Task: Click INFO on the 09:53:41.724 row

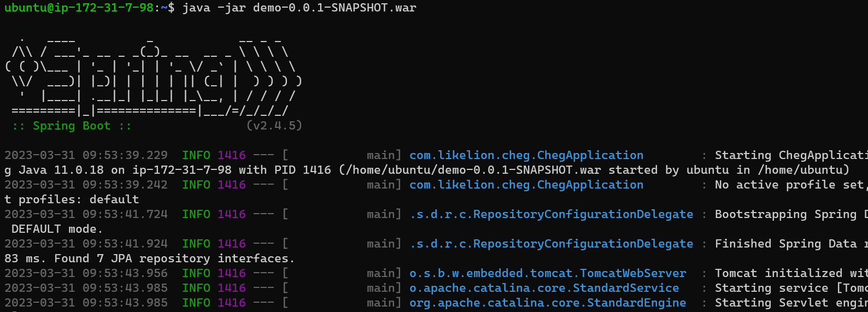Action: (196, 214)
